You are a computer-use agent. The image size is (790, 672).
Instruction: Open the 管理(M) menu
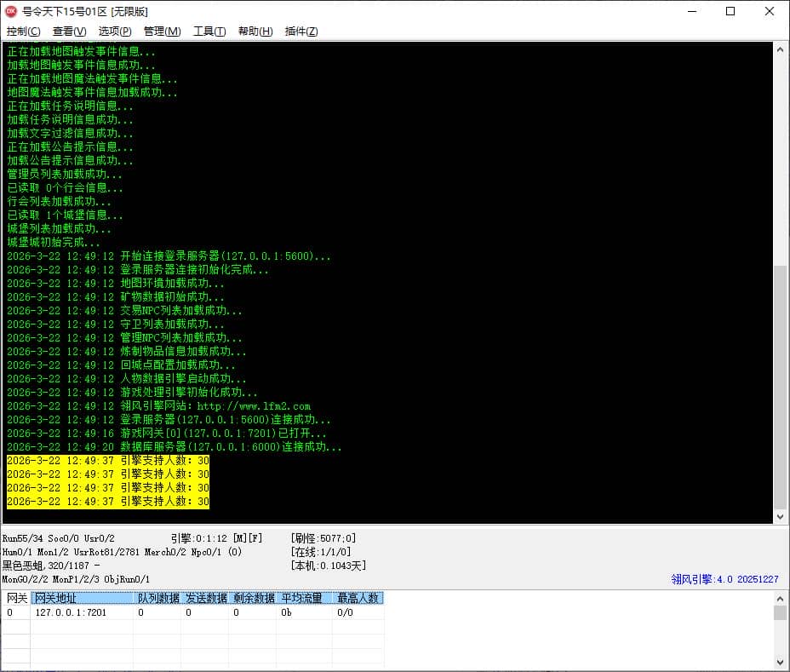(163, 32)
